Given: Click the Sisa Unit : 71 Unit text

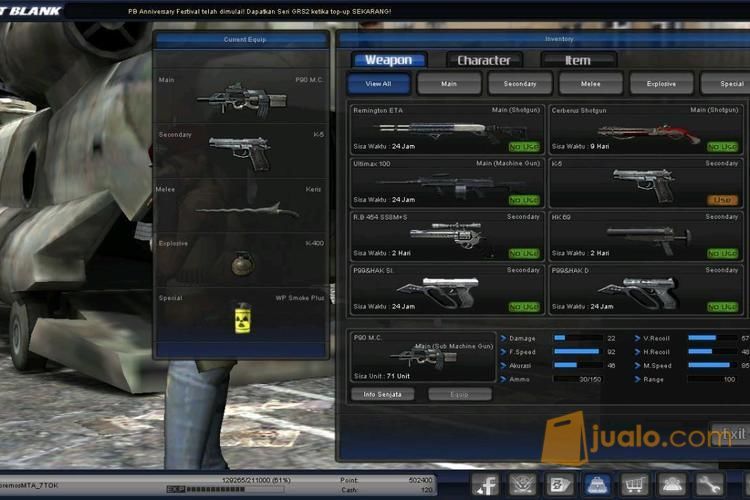Looking at the screenshot, I should (x=382, y=376).
